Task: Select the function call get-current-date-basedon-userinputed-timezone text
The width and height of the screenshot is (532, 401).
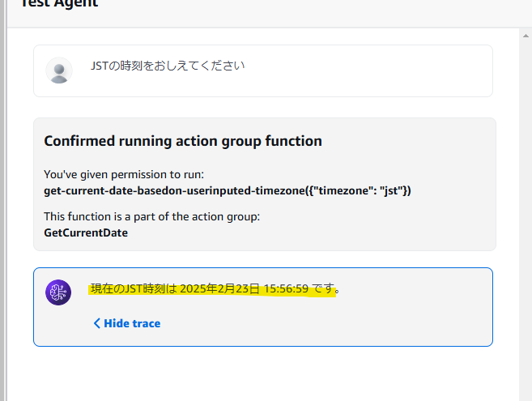Action: (228, 190)
